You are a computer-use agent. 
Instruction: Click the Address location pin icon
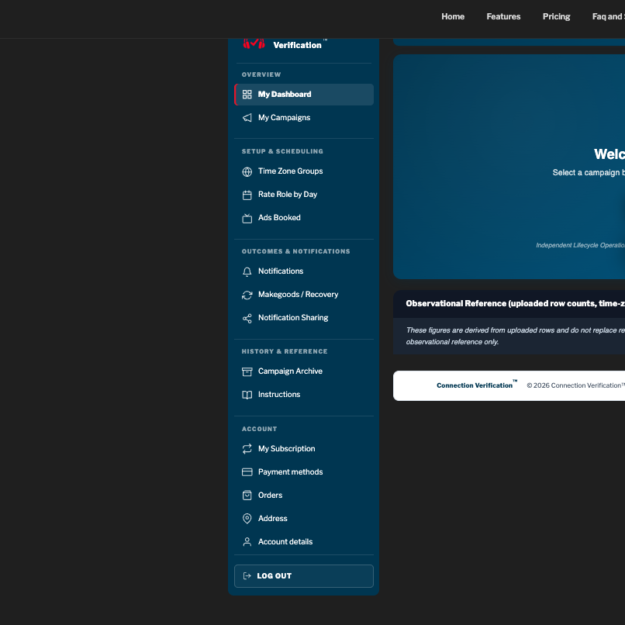(247, 518)
